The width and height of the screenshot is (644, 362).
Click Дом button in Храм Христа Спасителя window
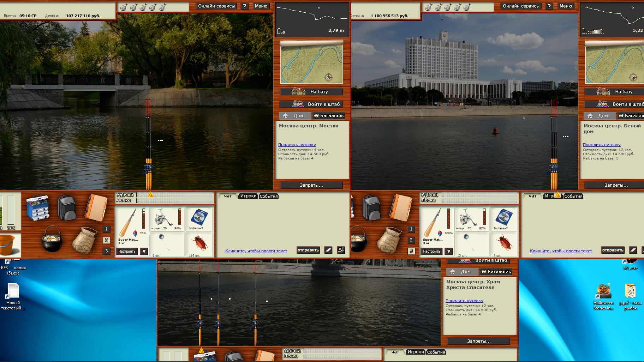pos(462,272)
